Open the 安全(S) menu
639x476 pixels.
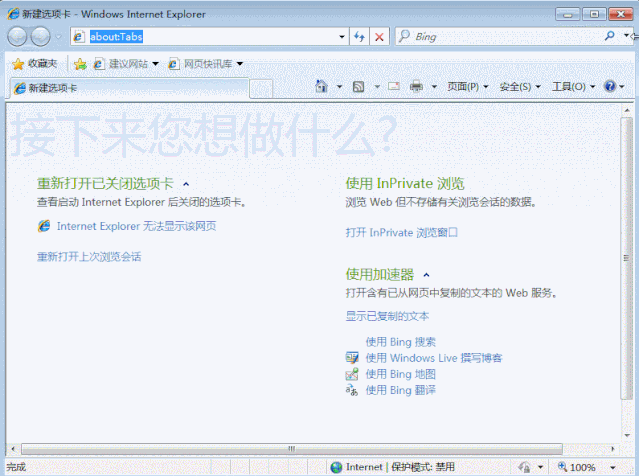520,86
